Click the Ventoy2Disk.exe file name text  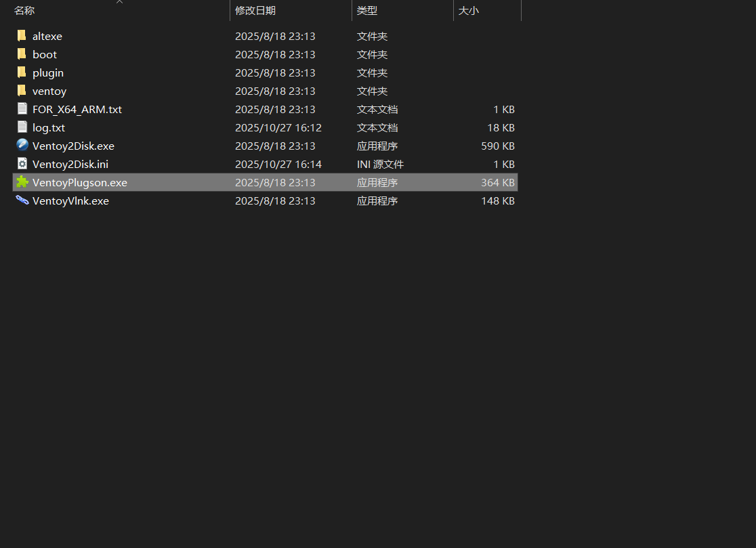point(73,146)
